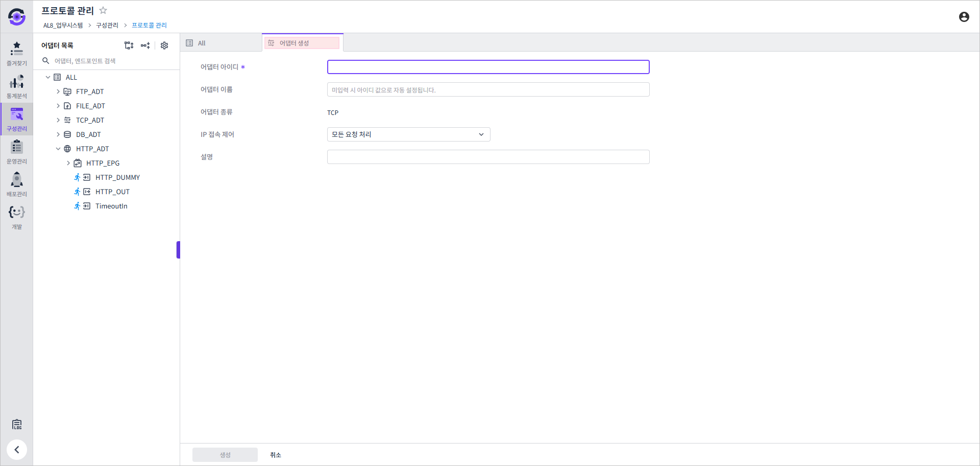980x466 pixels.
Task: Select TimeoutIn in the adapter tree
Action: click(x=111, y=206)
